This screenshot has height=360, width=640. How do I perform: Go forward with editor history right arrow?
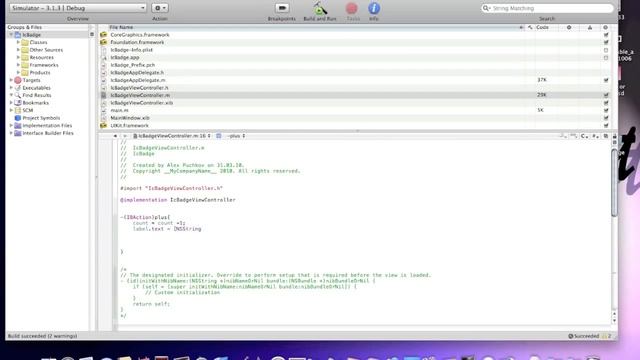pos(124,136)
